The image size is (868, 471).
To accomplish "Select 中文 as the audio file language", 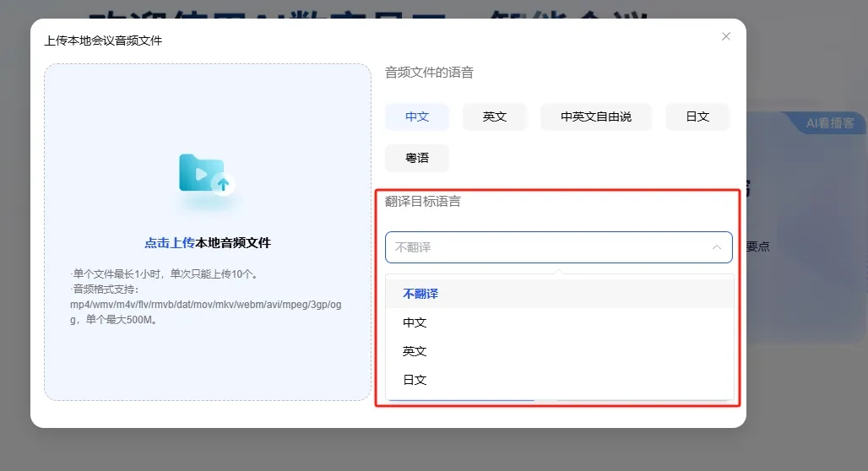I will (417, 116).
